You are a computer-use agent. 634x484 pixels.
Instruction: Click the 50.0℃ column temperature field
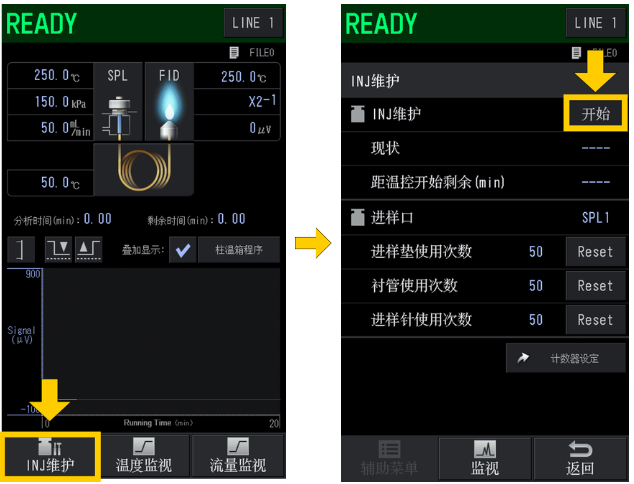51,183
